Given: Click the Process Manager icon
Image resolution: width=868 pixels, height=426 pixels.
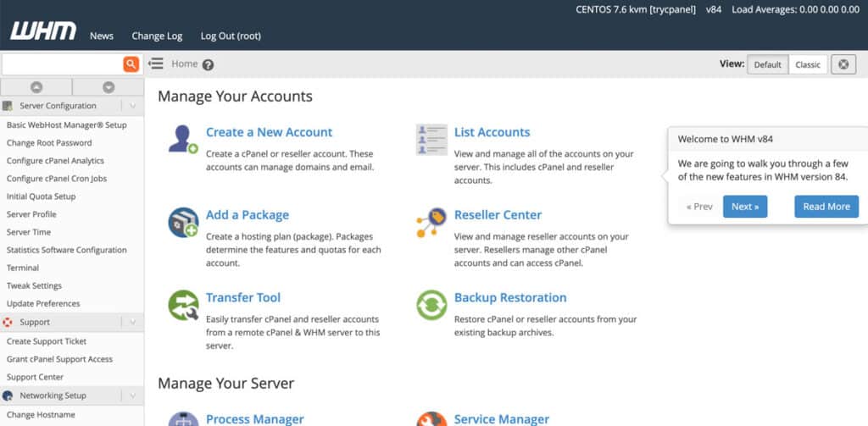Looking at the screenshot, I should point(183,419).
